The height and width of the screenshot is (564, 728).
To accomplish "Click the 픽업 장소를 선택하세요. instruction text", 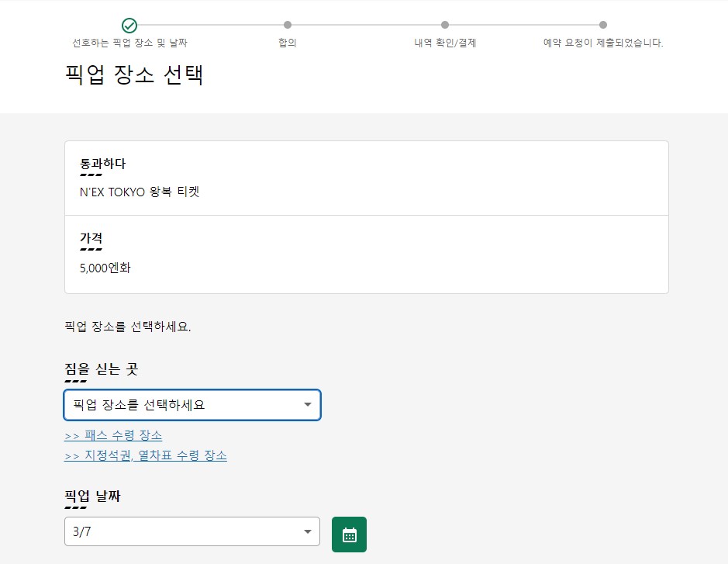I will pos(128,327).
